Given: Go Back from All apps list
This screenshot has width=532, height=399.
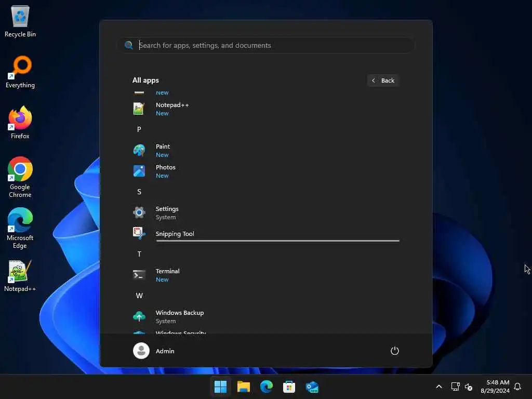Looking at the screenshot, I should point(383,81).
